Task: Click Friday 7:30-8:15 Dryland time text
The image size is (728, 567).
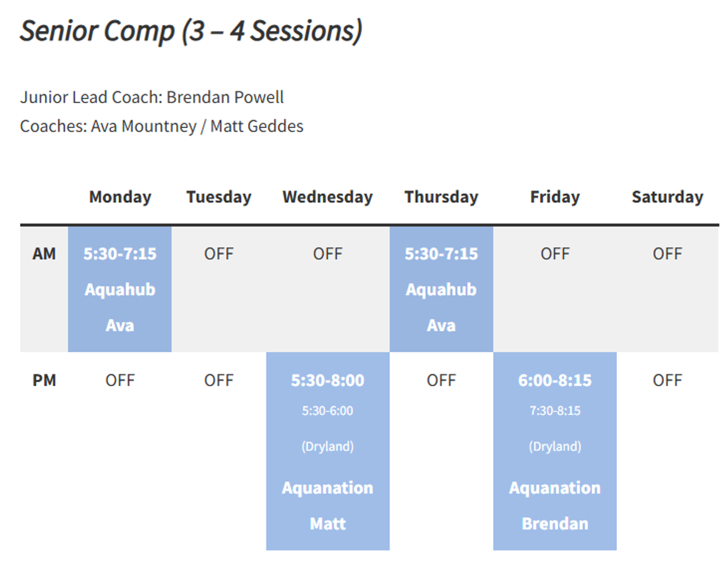Action: click(x=555, y=411)
